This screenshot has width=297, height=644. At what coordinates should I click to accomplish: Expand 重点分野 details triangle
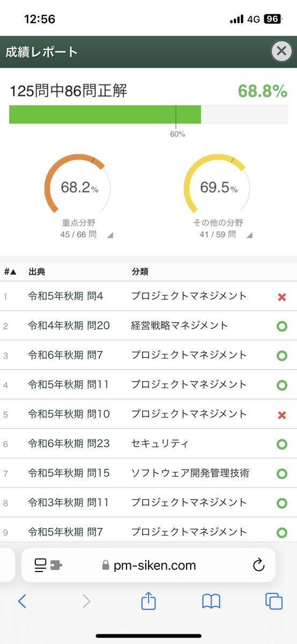coord(109,236)
